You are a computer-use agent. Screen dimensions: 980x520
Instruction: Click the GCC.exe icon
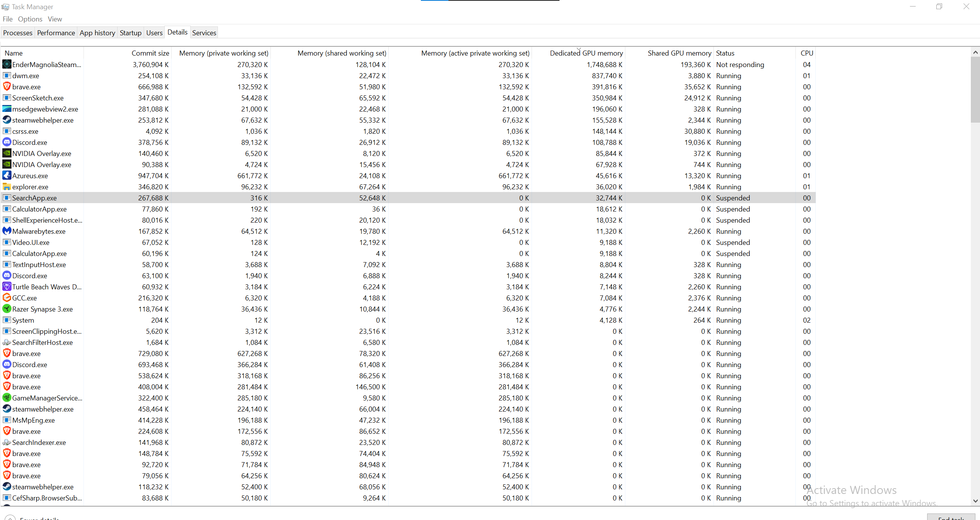click(x=7, y=298)
